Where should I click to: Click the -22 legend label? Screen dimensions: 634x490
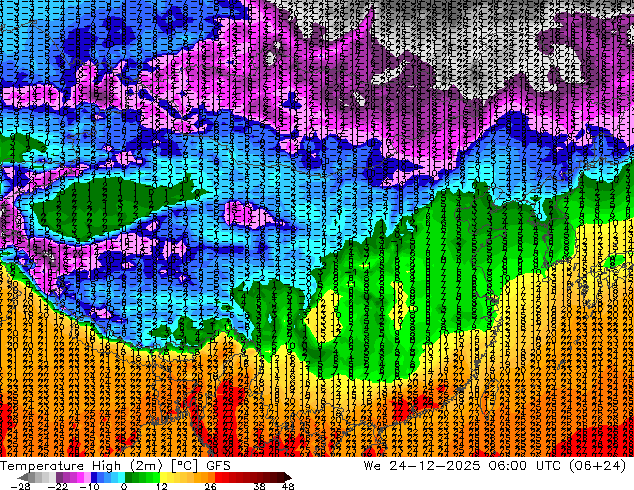[x=58, y=486]
